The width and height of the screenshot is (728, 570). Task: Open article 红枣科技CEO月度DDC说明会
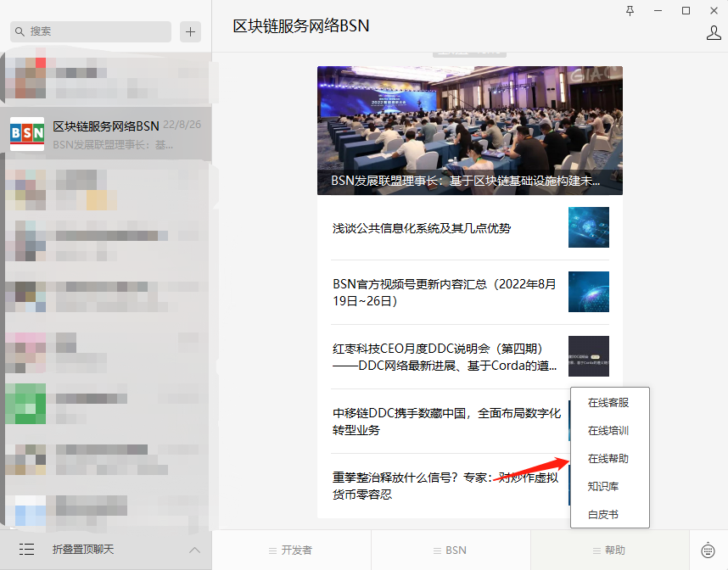(x=445, y=357)
